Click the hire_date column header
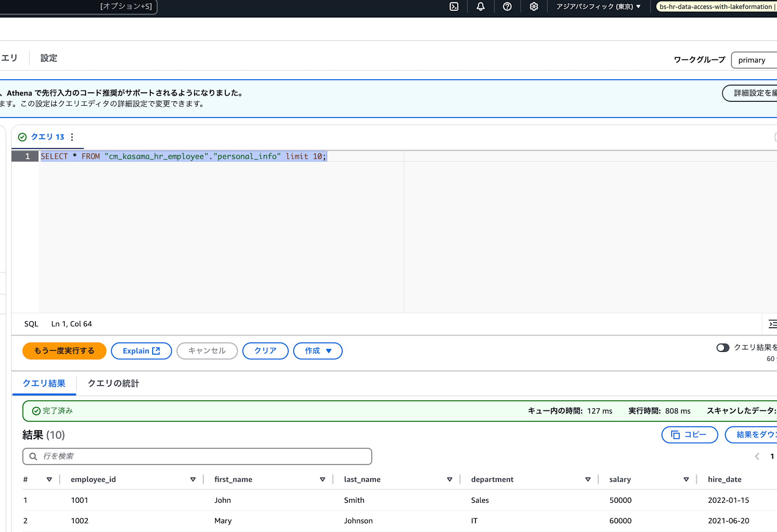 pyautogui.click(x=725, y=480)
